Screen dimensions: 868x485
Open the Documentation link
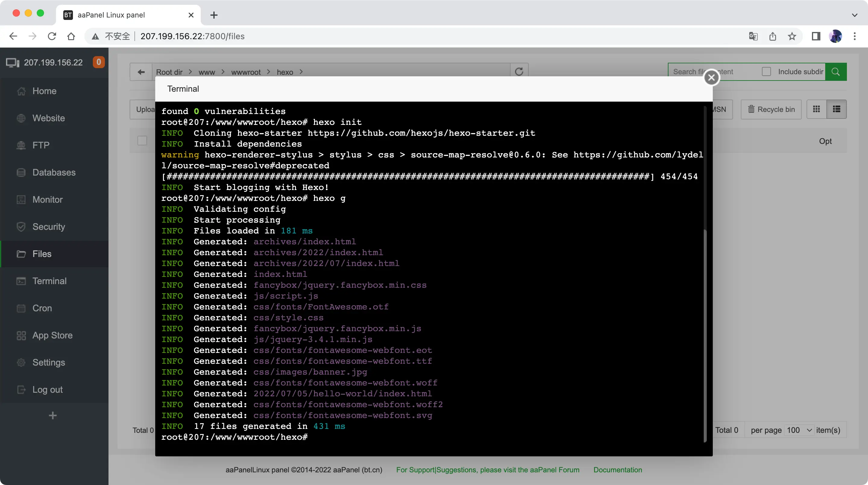coord(618,470)
